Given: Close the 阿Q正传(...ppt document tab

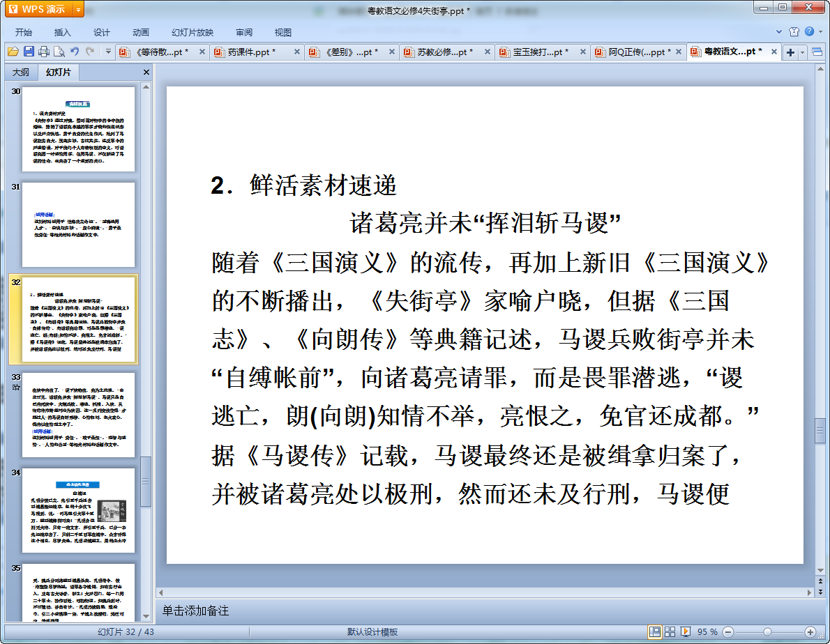Looking at the screenshot, I should pos(679,52).
